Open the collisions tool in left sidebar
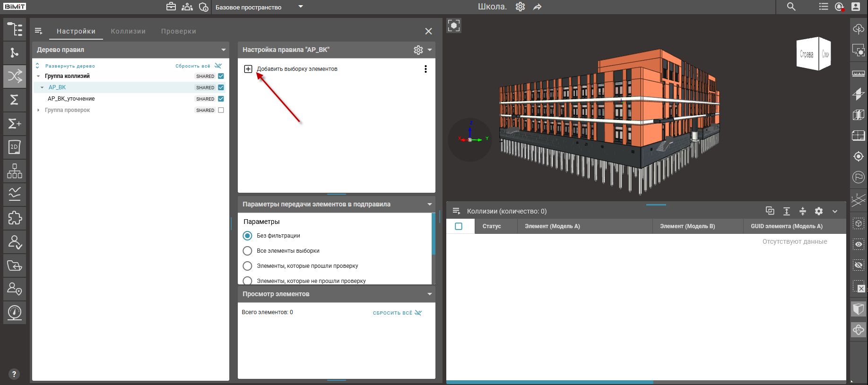Viewport: 868px width, 385px height. pyautogui.click(x=15, y=76)
